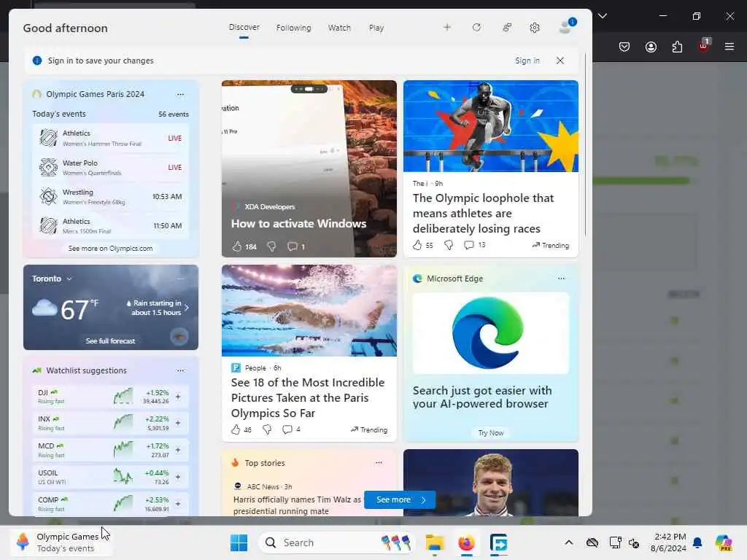747x560 pixels.
Task: Open File Explorer from taskbar
Action: coord(435,542)
